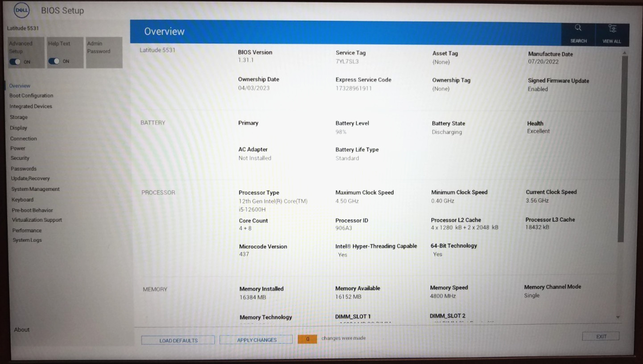This screenshot has width=643, height=364.
Task: Click the Current Clock Speed 3.56 GHz
Action: coord(537,200)
